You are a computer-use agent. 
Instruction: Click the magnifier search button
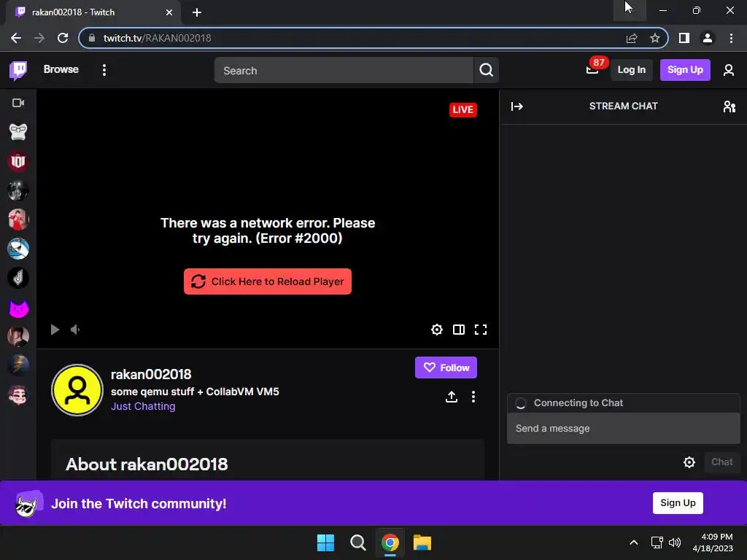(x=487, y=71)
